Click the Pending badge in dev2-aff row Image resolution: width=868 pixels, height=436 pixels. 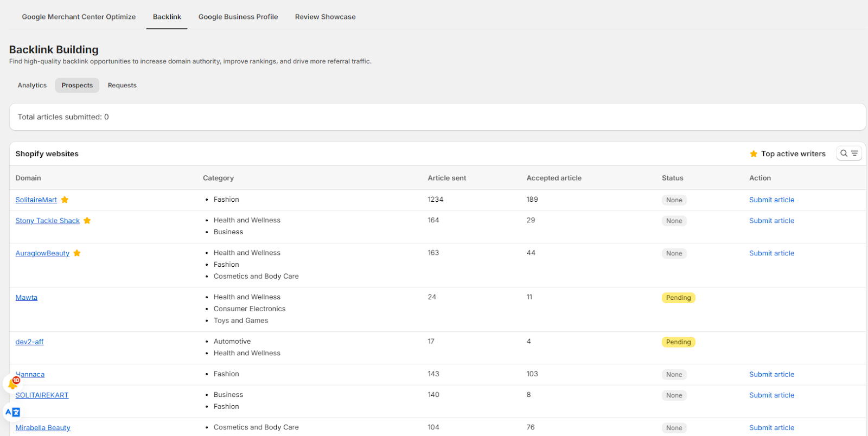click(x=679, y=342)
